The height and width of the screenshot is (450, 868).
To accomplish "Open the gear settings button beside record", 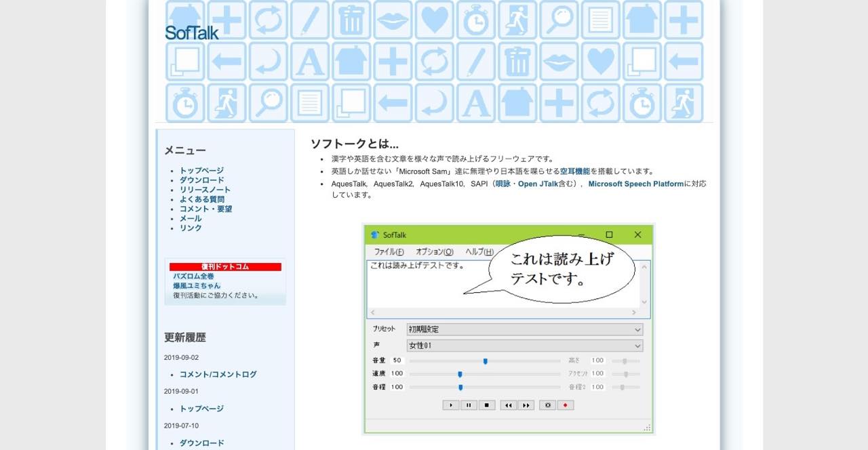I will pos(547,405).
